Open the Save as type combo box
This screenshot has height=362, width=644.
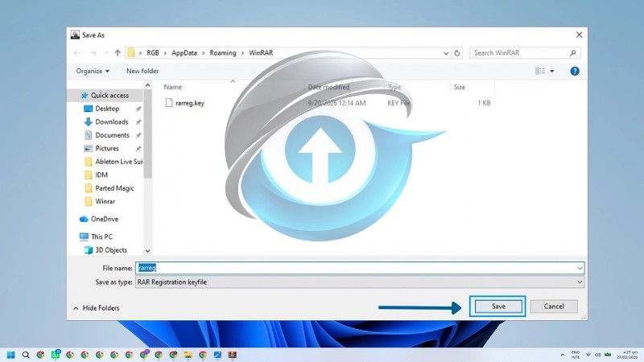coord(360,282)
